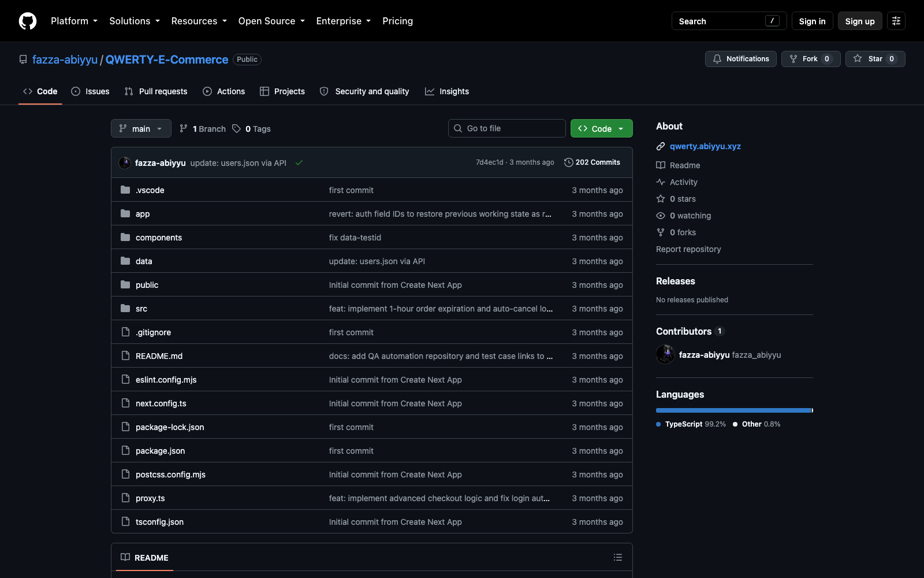Click the contributor avatar for fazza-abiyyu
The width and height of the screenshot is (924, 578).
tap(665, 354)
